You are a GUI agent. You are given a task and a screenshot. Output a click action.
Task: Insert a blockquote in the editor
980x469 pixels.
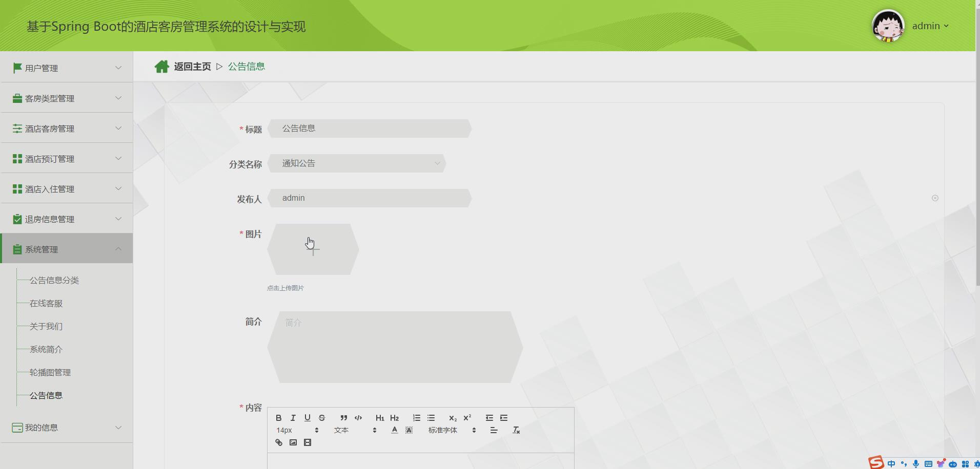click(x=344, y=418)
